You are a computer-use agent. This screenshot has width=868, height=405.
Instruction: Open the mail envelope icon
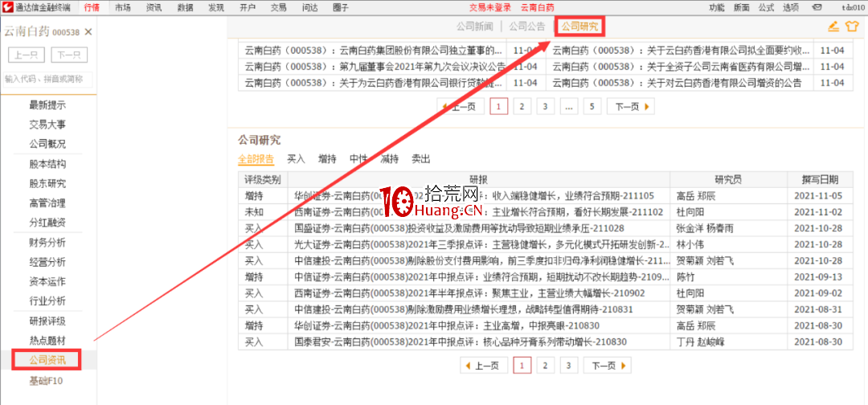pyautogui.click(x=816, y=7)
